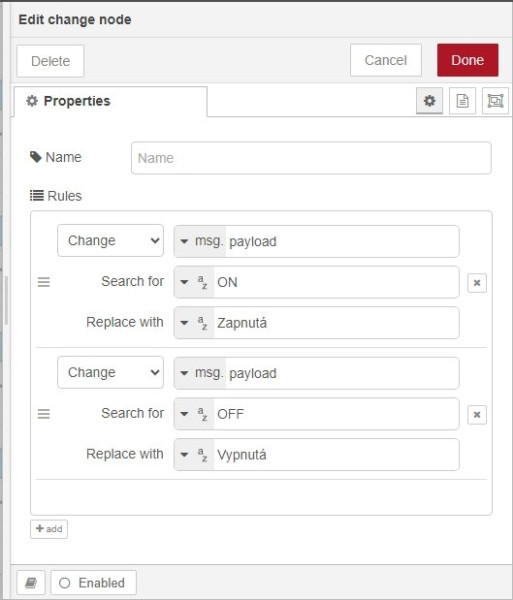Open node appearance icon

495,101
